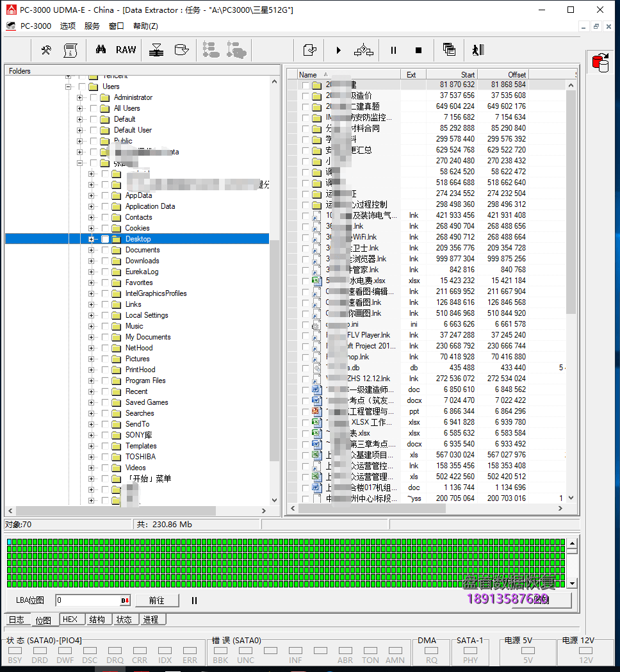Click the drive-with-arrow toolbar icon
Image resolution: width=620 pixels, height=672 pixels.
point(182,50)
